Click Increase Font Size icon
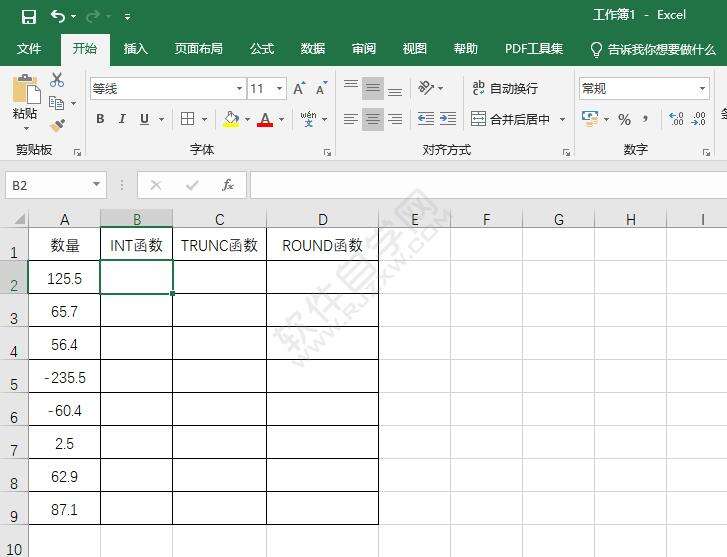Screen dimensions: 727x557 point(299,88)
